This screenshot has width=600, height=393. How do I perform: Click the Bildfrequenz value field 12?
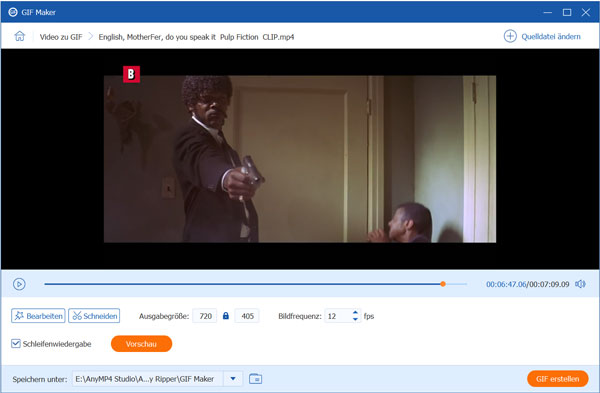[338, 316]
